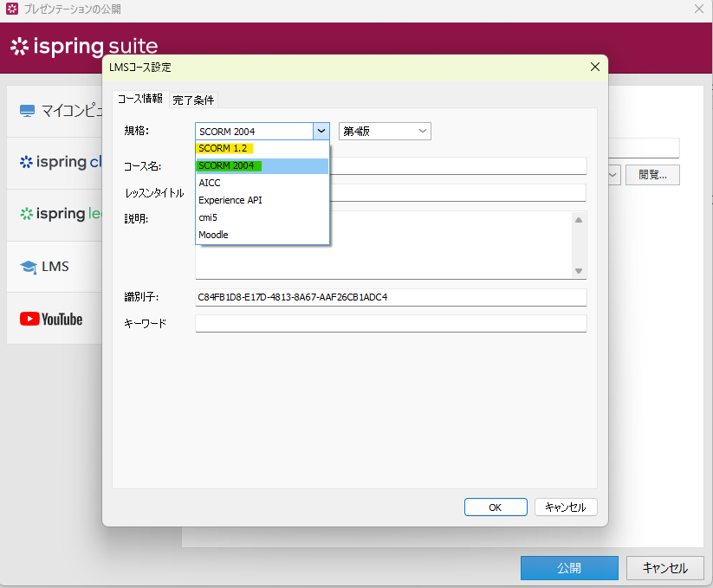
Task: Click the 識別子 identifier field
Action: (391, 297)
